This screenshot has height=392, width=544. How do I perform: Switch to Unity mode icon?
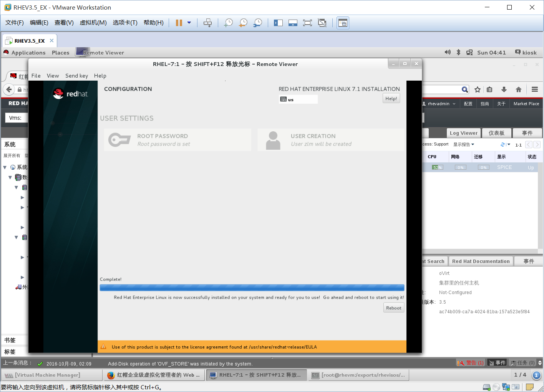322,23
